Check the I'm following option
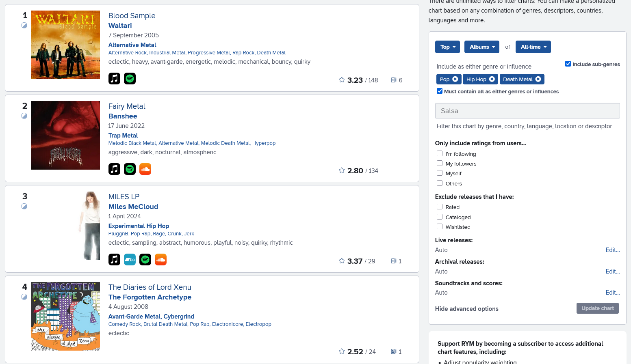Screen dimensions: 631x364 coord(440,153)
